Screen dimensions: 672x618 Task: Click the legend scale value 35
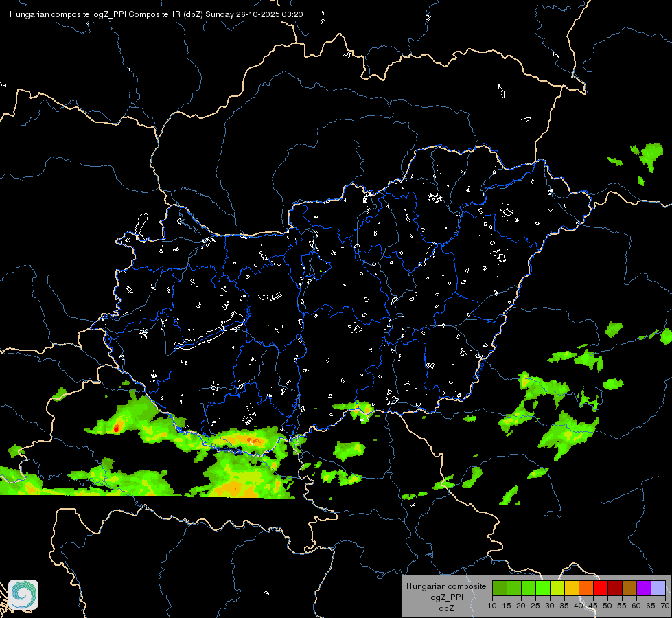click(x=564, y=606)
